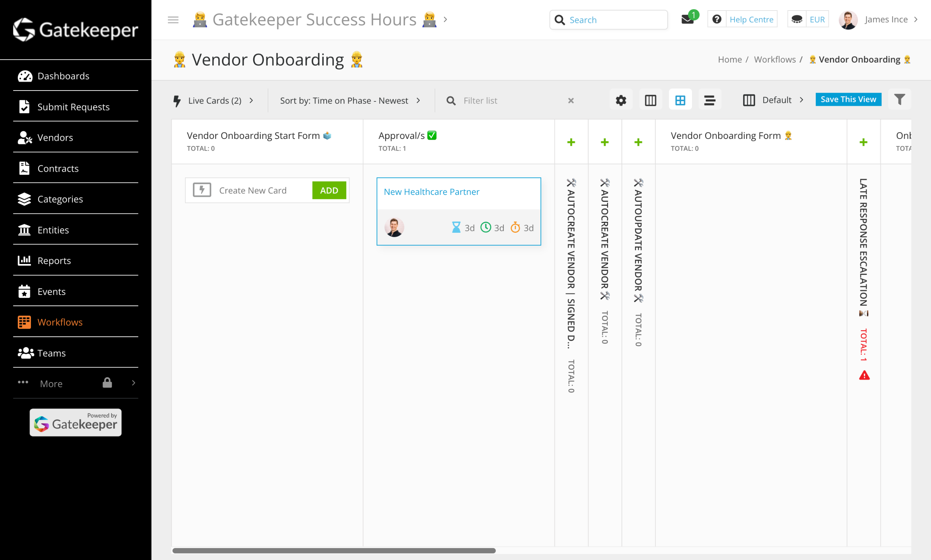Open the filter funnel icon
The width and height of the screenshot is (931, 560).
899,100
